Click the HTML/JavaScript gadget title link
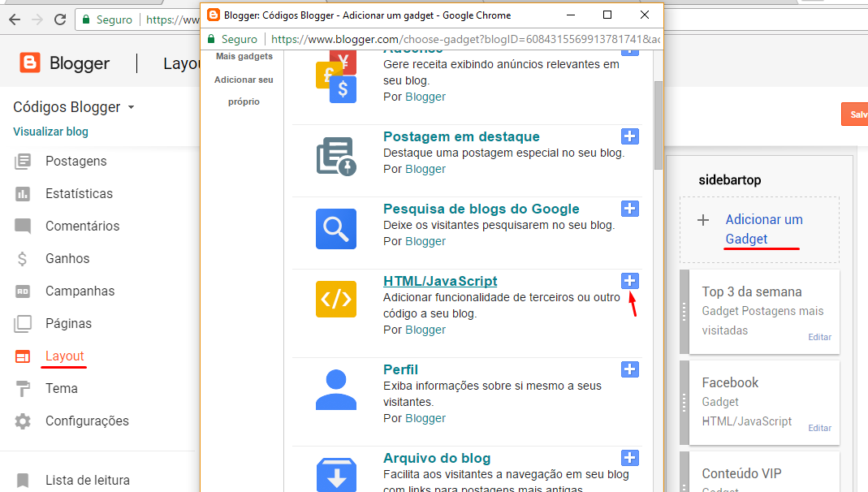This screenshot has width=868, height=492. [440, 281]
